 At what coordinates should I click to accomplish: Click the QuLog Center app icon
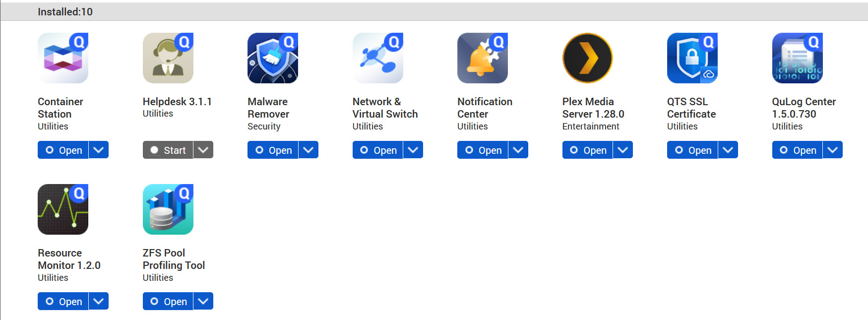click(798, 58)
